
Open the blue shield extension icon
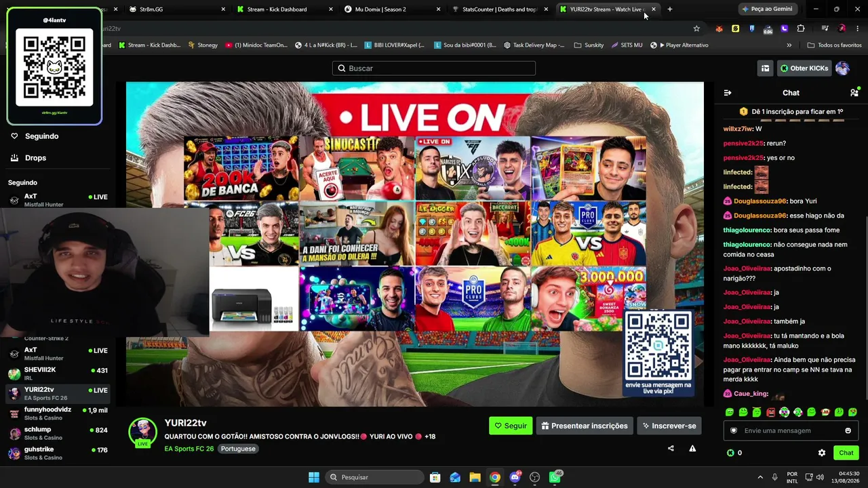tap(751, 28)
